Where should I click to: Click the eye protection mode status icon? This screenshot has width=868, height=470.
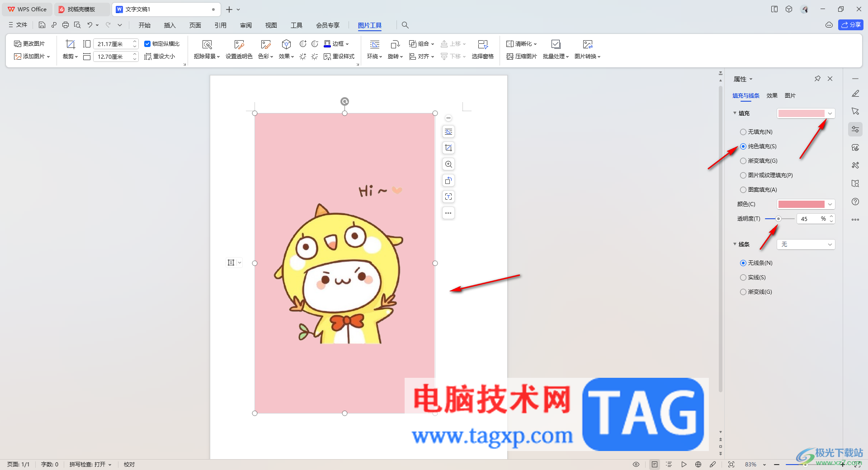coord(636,465)
